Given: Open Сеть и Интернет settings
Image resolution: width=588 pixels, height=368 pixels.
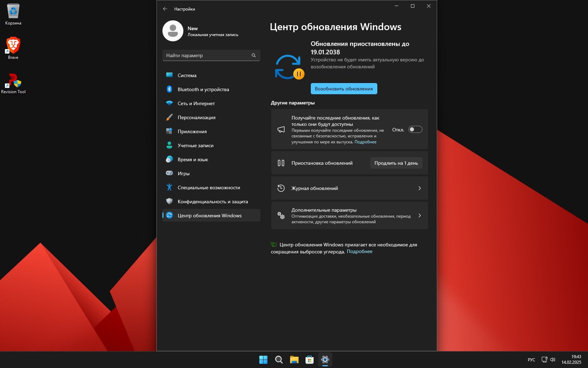Looking at the screenshot, I should (211, 103).
